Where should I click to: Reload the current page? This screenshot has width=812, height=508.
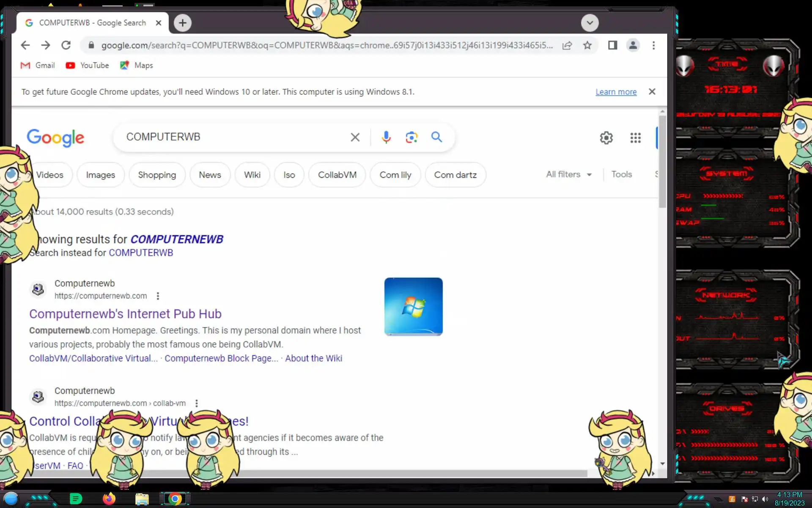click(66, 45)
